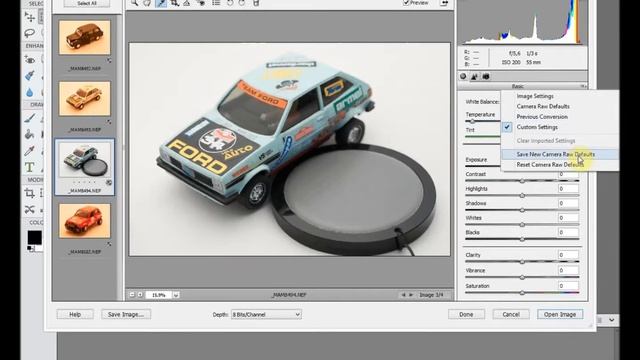Select the Crop tool in Camera Raw toolbar
Screen dimensions: 640x360
pyautogui.click(x=175, y=3)
